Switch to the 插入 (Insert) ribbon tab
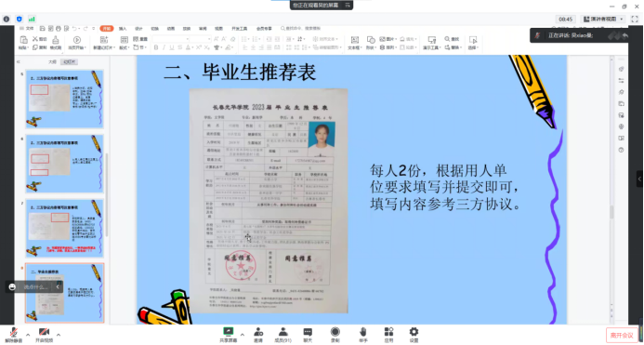 pos(123,29)
